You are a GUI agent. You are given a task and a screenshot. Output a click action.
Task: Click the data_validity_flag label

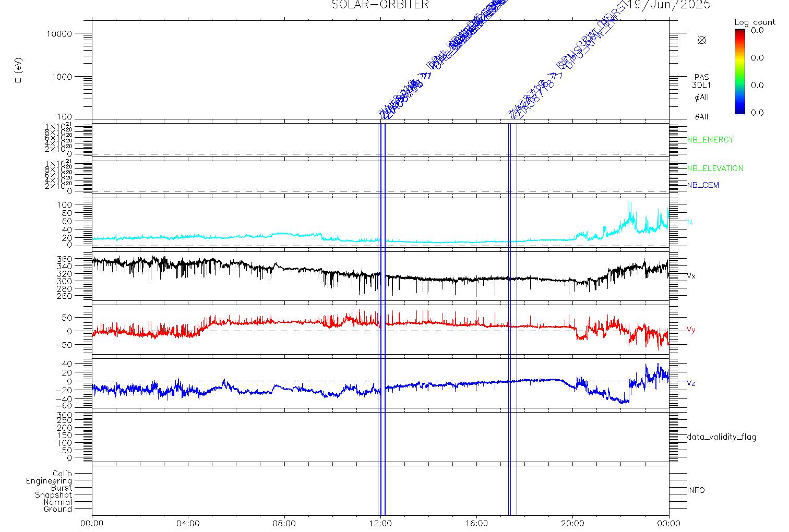coord(722,437)
